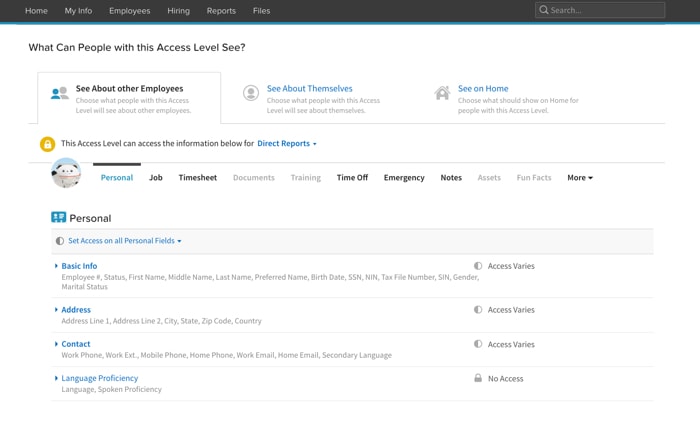
Task: Open Set Access on all Personal Fields dropdown
Action: click(125, 241)
